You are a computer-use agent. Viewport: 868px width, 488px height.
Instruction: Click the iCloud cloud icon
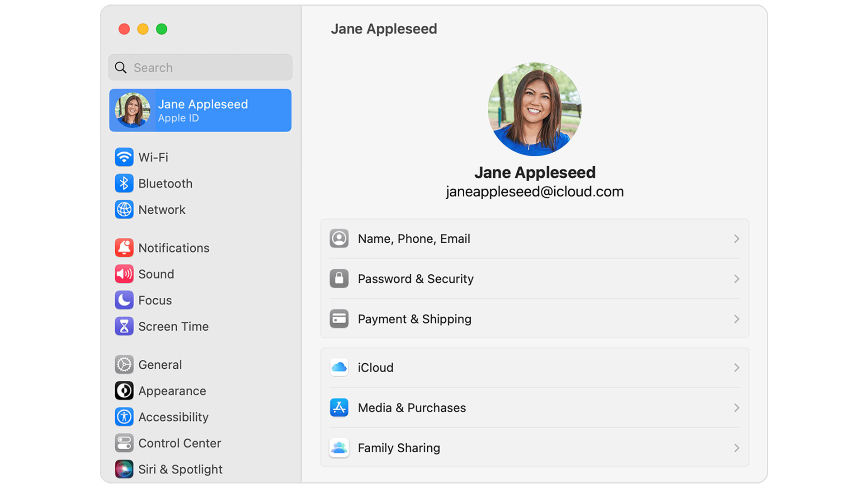339,367
